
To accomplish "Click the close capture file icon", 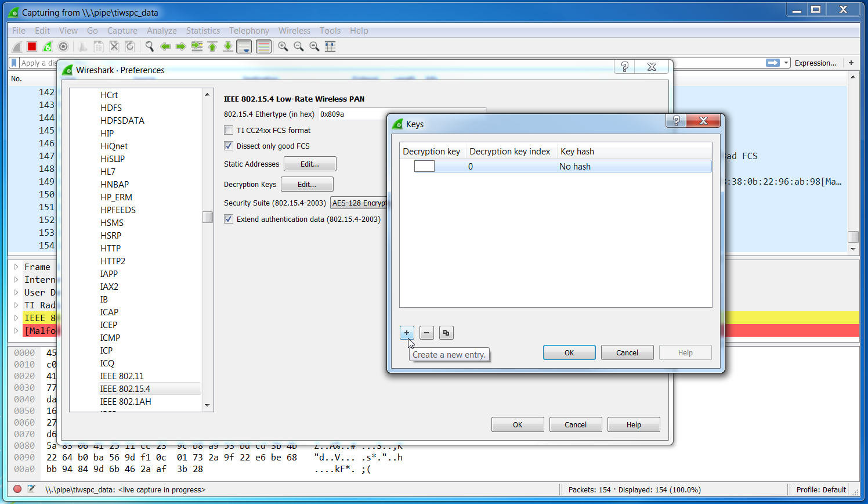I will pos(114,46).
